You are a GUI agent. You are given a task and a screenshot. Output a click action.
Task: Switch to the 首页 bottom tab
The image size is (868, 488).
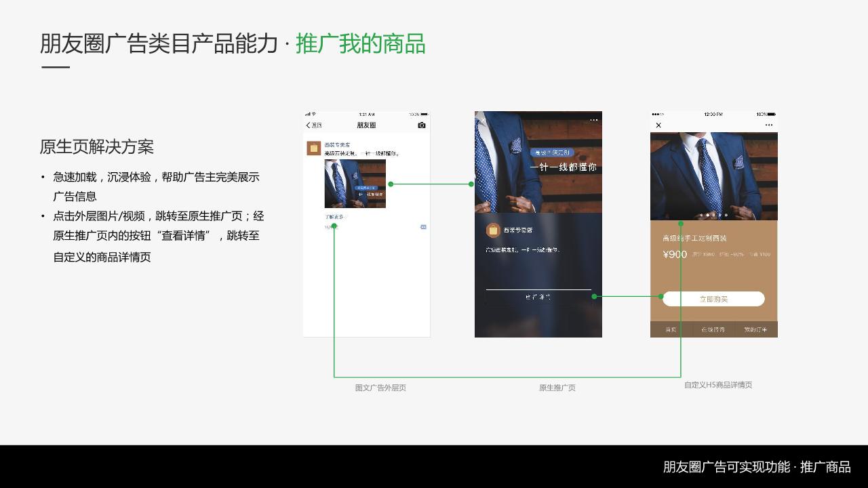click(x=671, y=329)
